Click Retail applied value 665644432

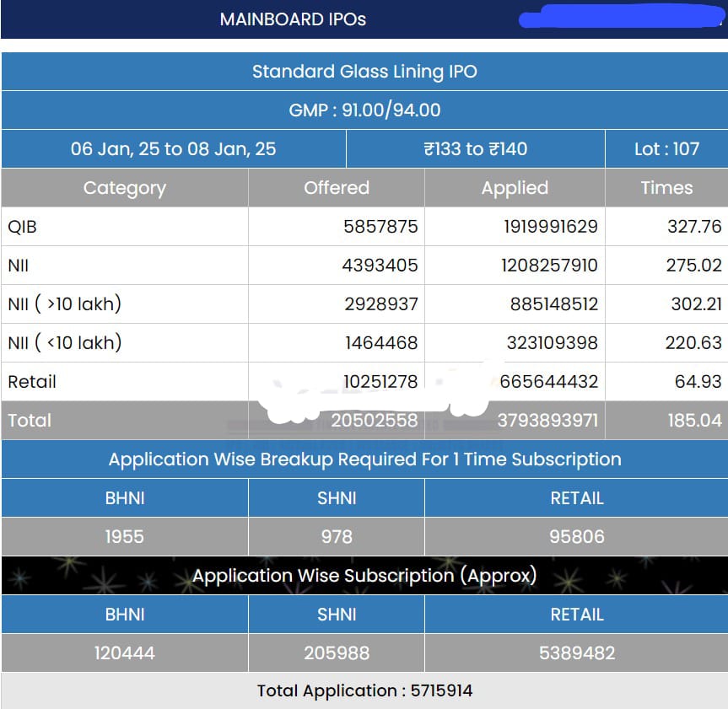pyautogui.click(x=549, y=382)
